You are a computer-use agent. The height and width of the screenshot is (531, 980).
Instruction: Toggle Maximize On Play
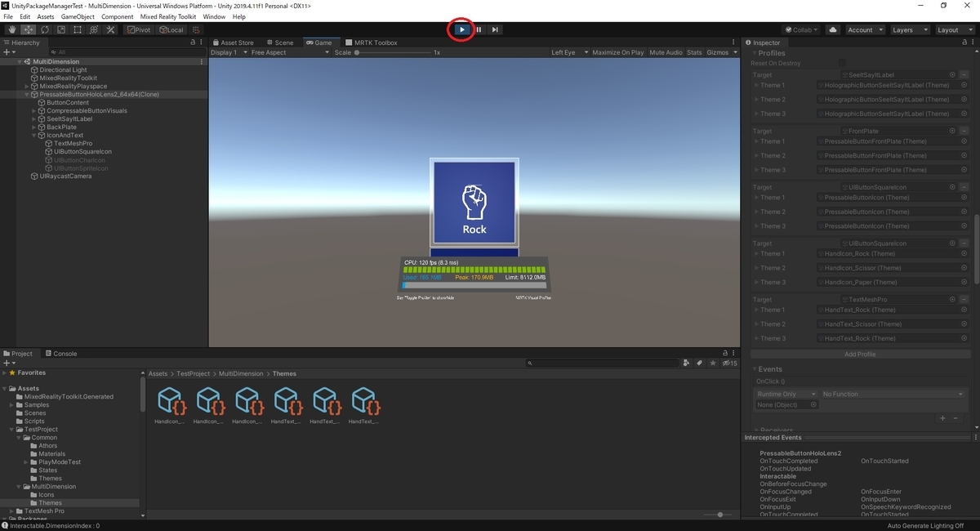click(617, 52)
